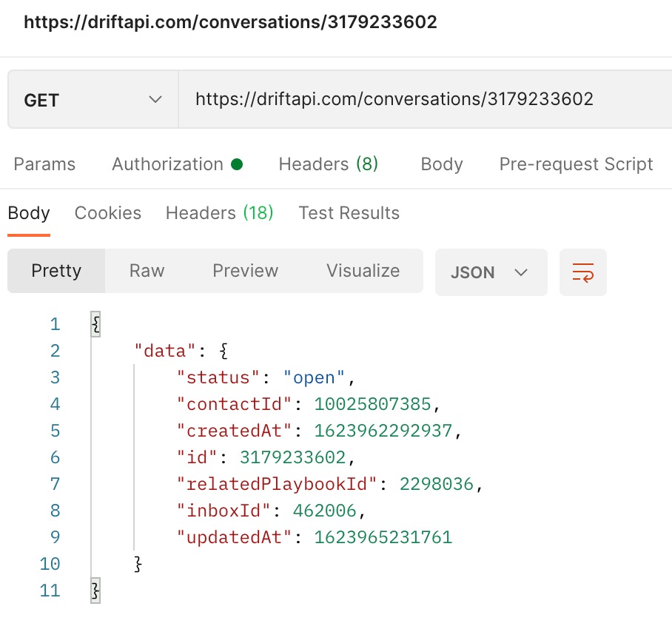672x629 pixels.
Task: Click the "data" key on line 2
Action: click(x=165, y=351)
